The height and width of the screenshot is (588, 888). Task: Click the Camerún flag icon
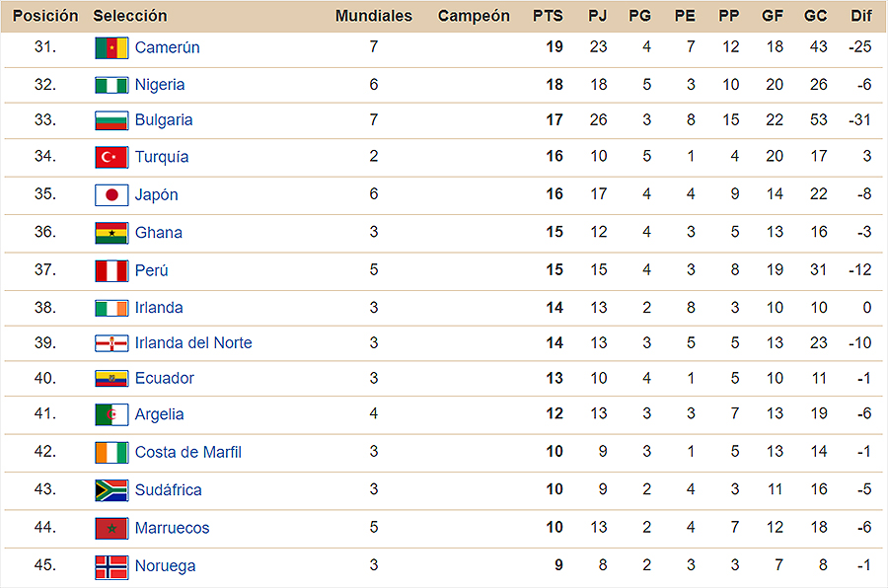click(x=111, y=48)
